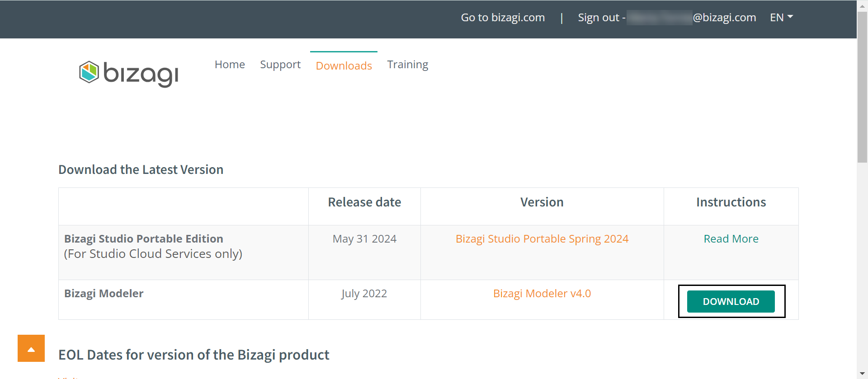Open Bizagi Studio Portable Spring 2024 link
The image size is (868, 379).
click(x=542, y=239)
